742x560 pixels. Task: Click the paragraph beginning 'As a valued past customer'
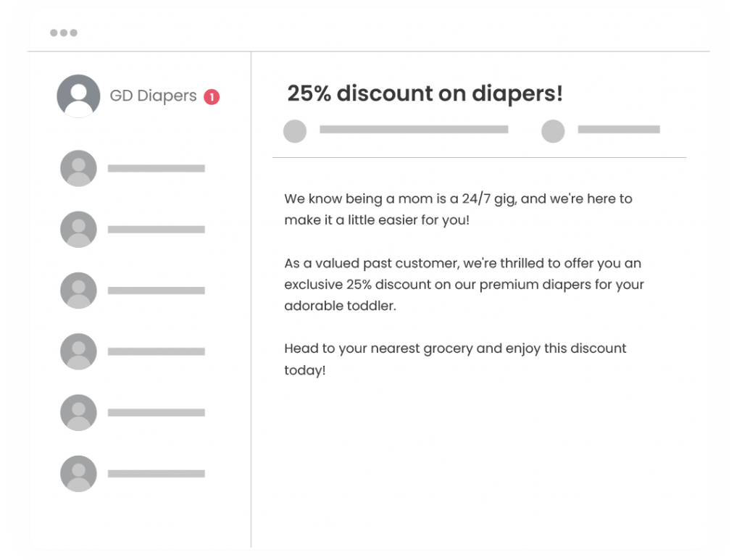pos(464,284)
